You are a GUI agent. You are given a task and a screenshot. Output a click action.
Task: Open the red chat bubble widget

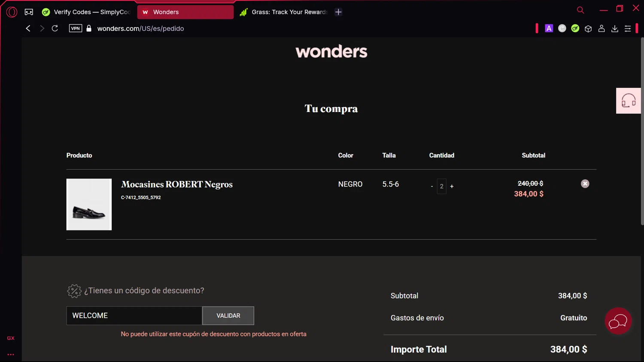[618, 321]
